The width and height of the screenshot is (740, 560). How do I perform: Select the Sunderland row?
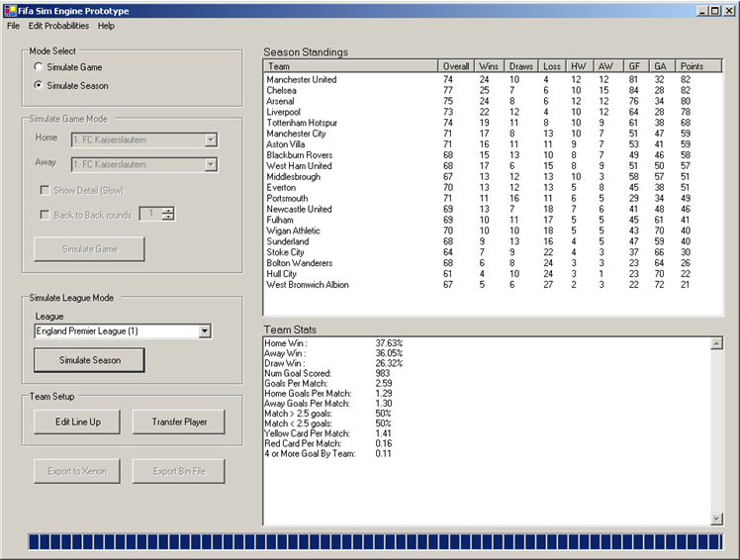coord(493,241)
